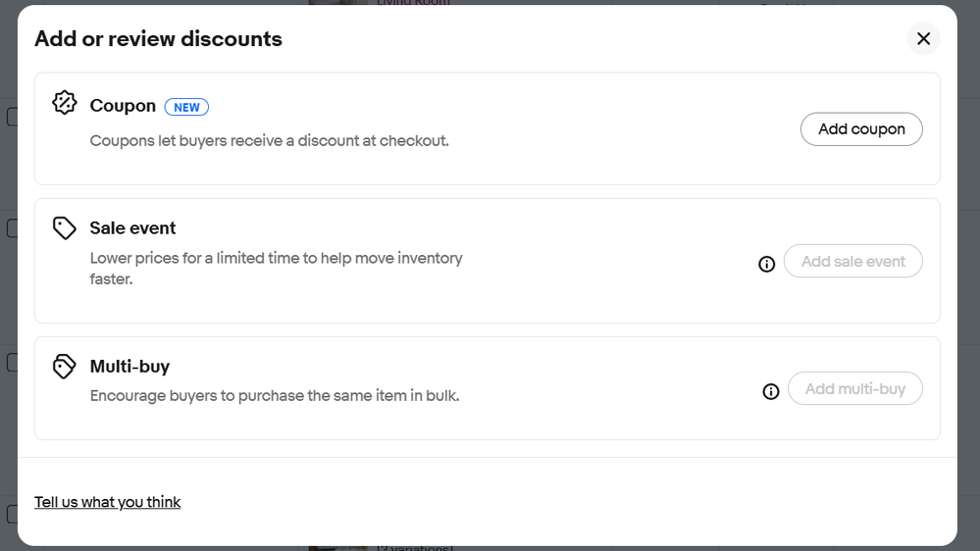The width and height of the screenshot is (980, 551).
Task: Open the Tell us what you think link
Action: [107, 502]
